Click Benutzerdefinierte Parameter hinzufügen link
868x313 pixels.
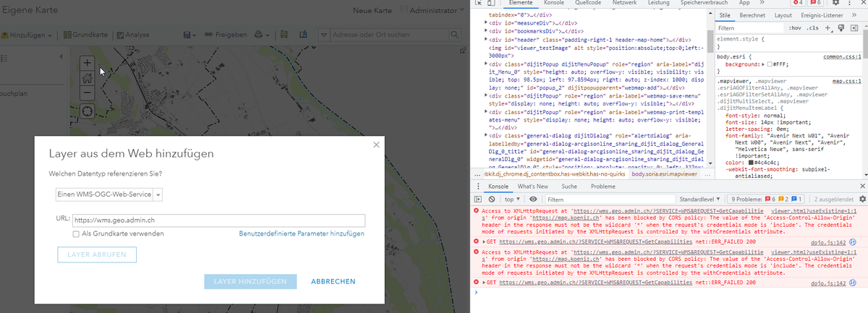point(302,234)
